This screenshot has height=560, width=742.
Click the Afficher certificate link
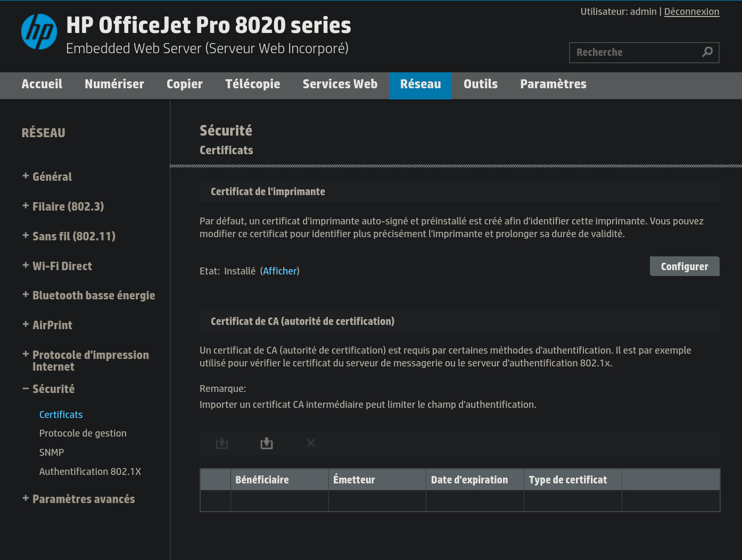pos(280,271)
